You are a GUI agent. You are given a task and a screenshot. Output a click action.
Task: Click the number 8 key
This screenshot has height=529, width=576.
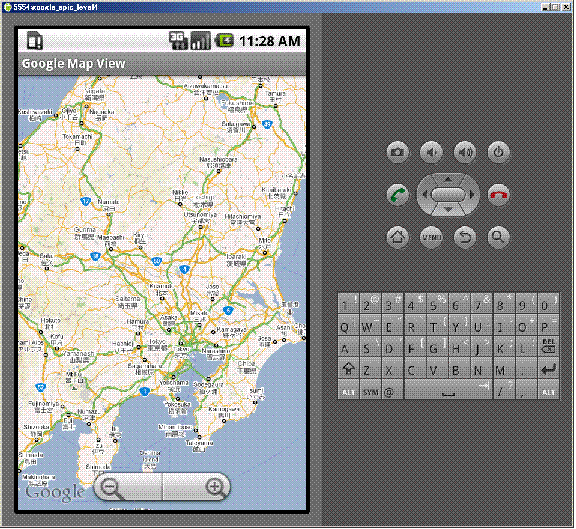click(x=503, y=303)
